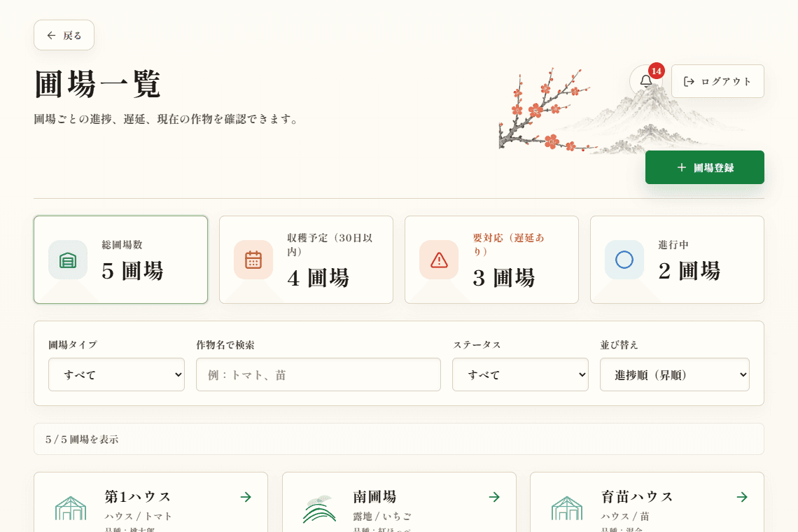Click the 5 / 5 圃場を表示 count text
The image size is (798, 532).
click(x=82, y=440)
